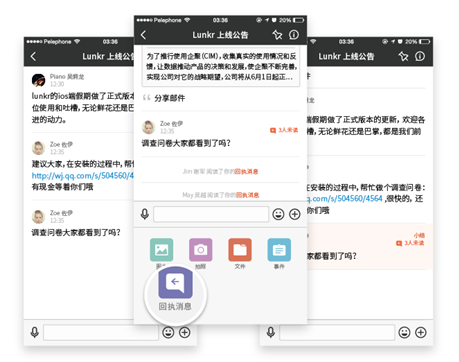Tap pin icon in center phone header

(277, 35)
